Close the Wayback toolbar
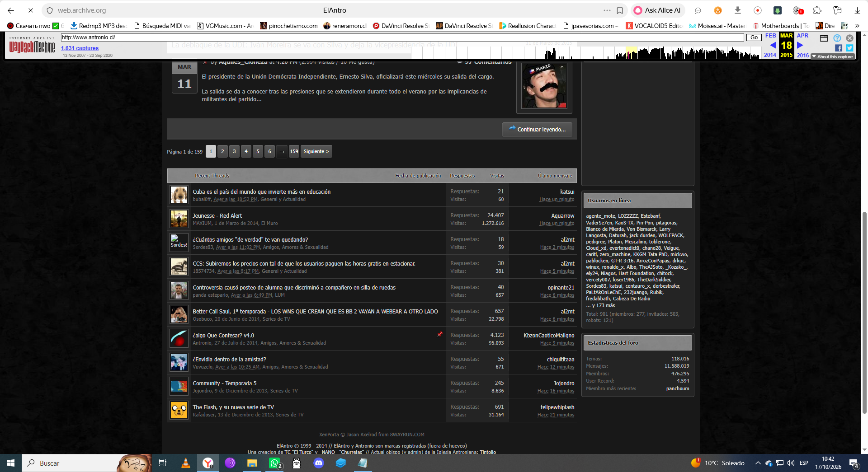The width and height of the screenshot is (868, 472). coord(850,38)
